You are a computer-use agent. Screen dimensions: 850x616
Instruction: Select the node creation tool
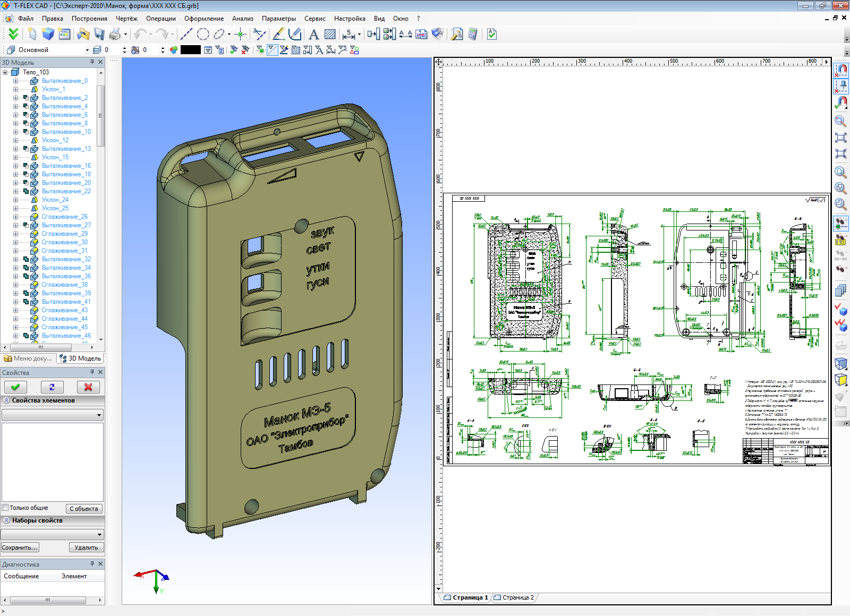click(241, 35)
